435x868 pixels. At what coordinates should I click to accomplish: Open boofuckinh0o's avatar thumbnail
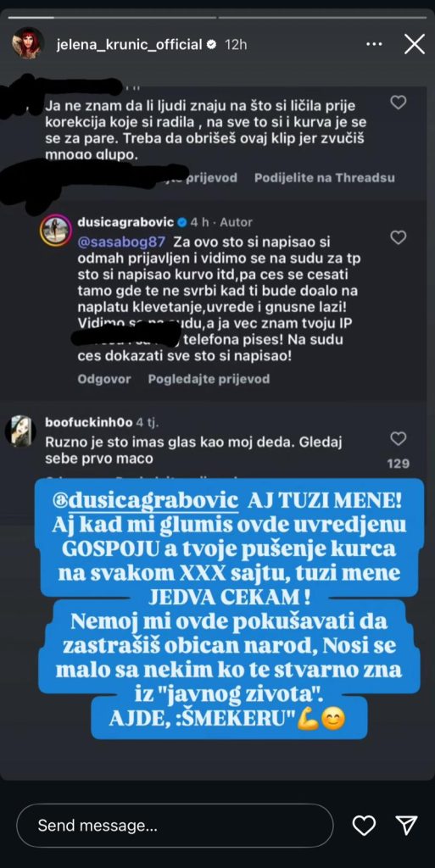pos(20,430)
